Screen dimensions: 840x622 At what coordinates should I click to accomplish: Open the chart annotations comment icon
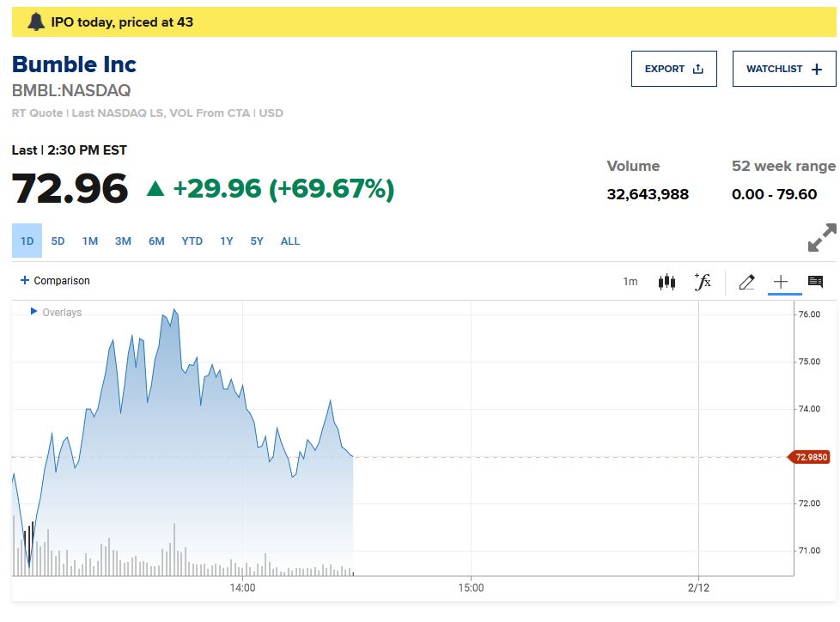click(815, 282)
